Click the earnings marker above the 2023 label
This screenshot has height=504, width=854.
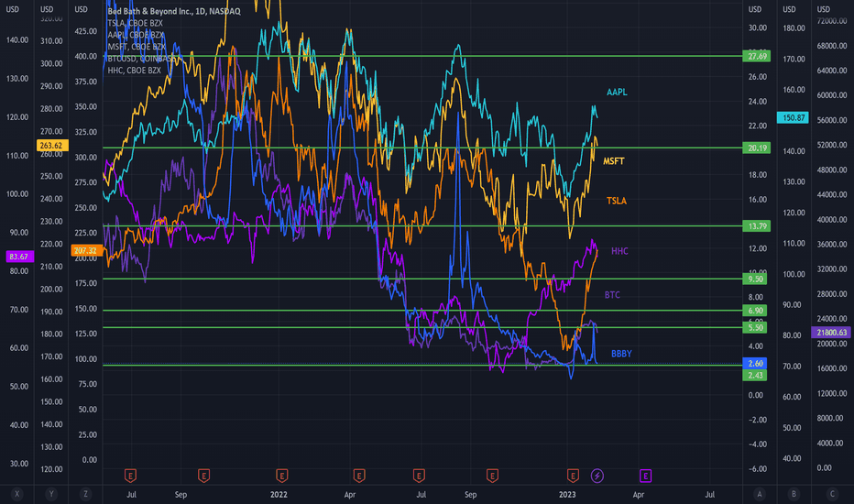(x=573, y=476)
